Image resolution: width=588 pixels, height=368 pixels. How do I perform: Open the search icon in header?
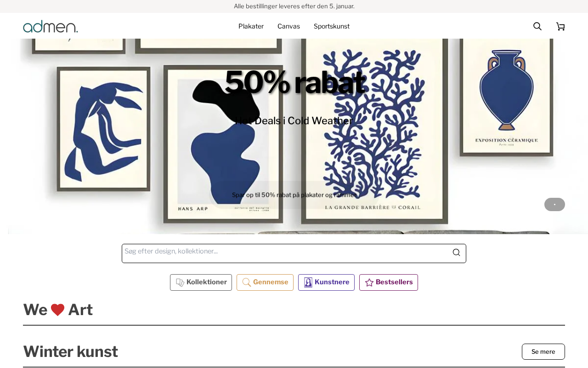click(537, 26)
